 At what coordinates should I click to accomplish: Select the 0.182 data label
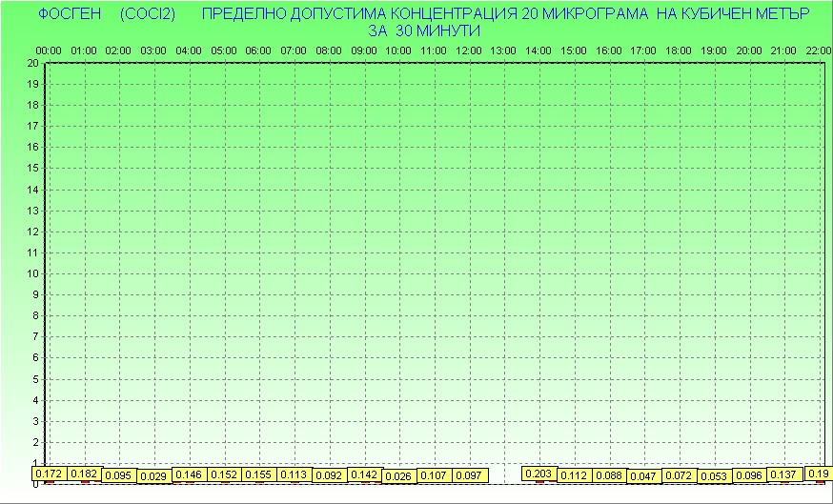pyautogui.click(x=84, y=474)
